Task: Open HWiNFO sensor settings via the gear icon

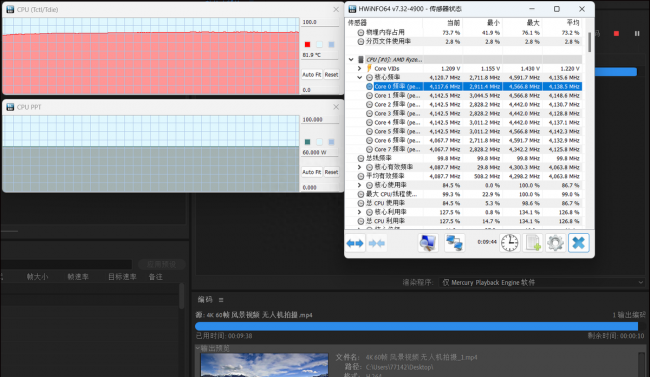Action: tap(555, 243)
